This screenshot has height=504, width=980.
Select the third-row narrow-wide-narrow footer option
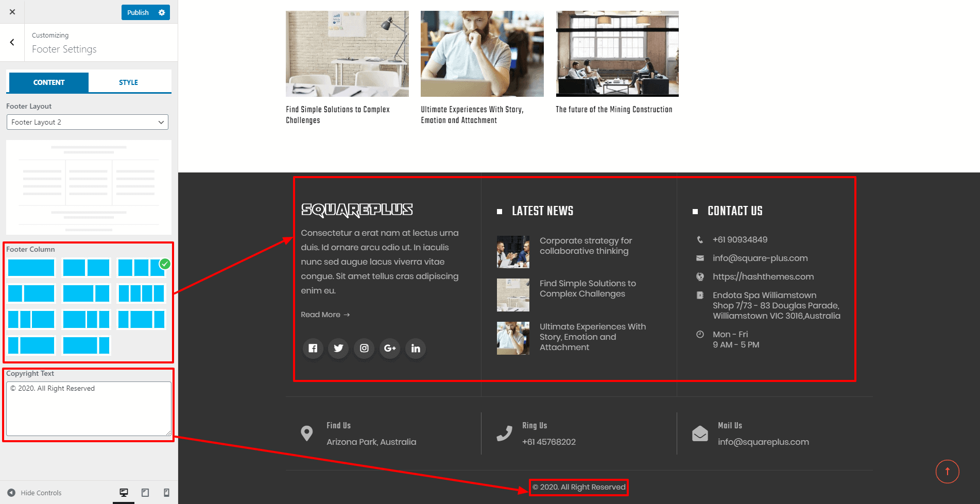[x=141, y=319]
